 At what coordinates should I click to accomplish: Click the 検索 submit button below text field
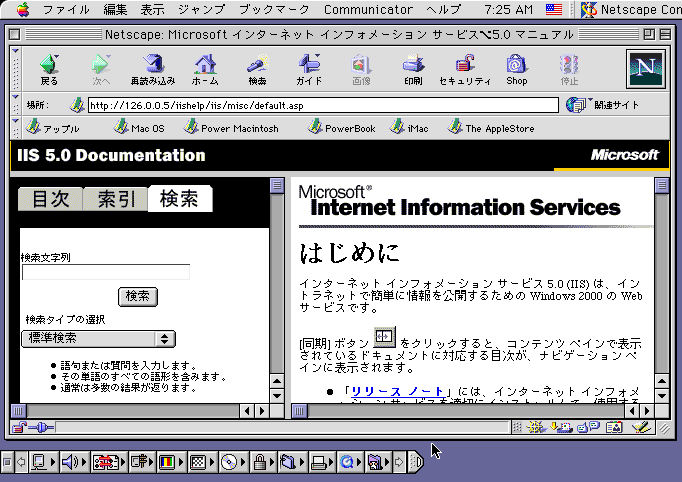pos(138,296)
